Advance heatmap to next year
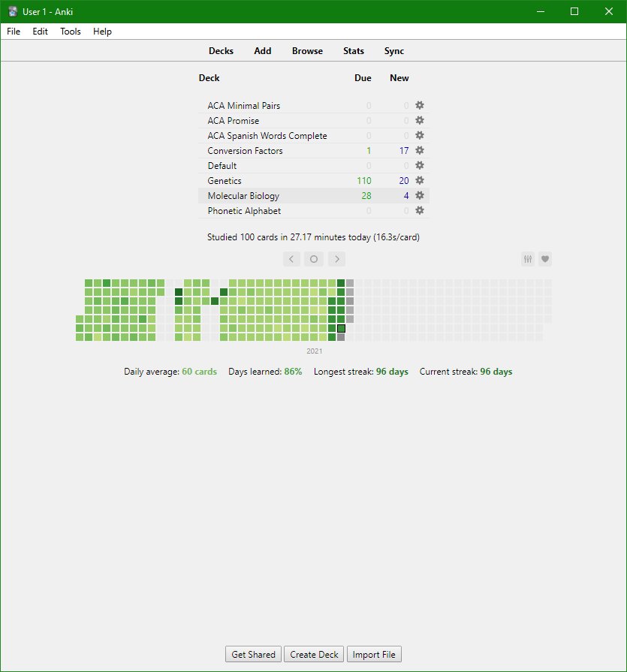 tap(337, 259)
